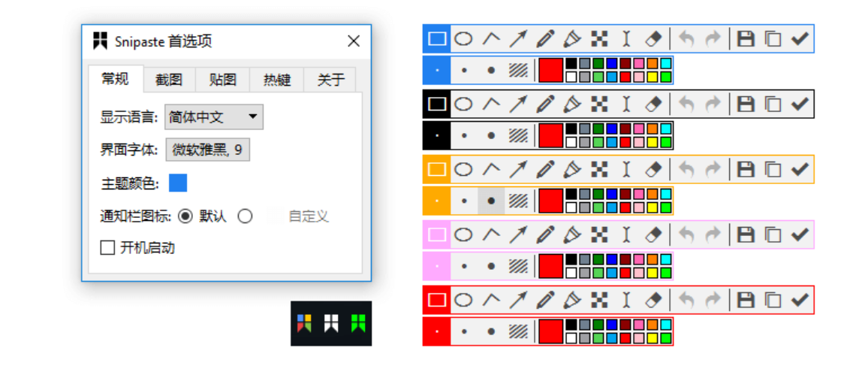Open 显示语言 dropdown showing 简体中文

click(x=214, y=117)
